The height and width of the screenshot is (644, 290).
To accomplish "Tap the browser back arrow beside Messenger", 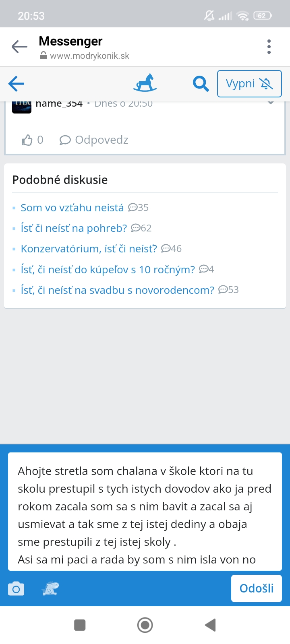I will click(19, 47).
